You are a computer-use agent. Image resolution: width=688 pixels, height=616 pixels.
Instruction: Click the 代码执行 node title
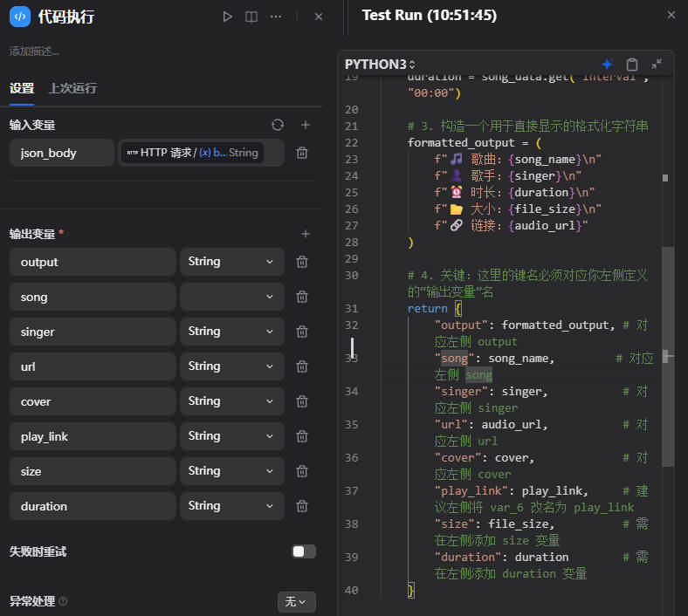pos(66,17)
